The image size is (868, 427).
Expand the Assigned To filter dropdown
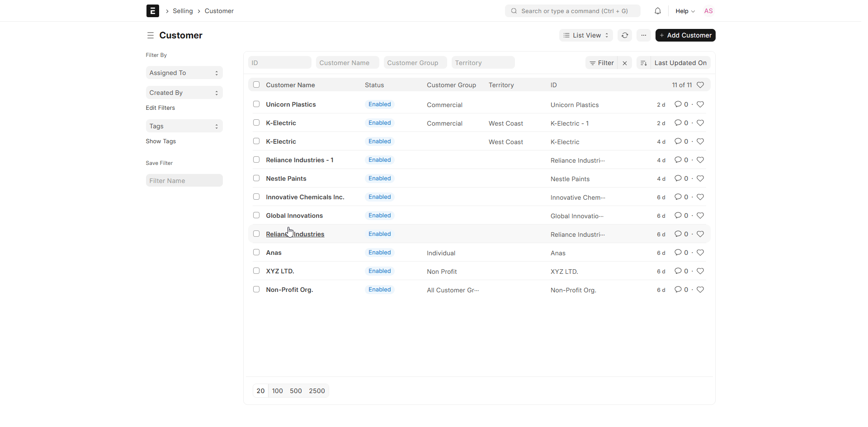pos(184,73)
